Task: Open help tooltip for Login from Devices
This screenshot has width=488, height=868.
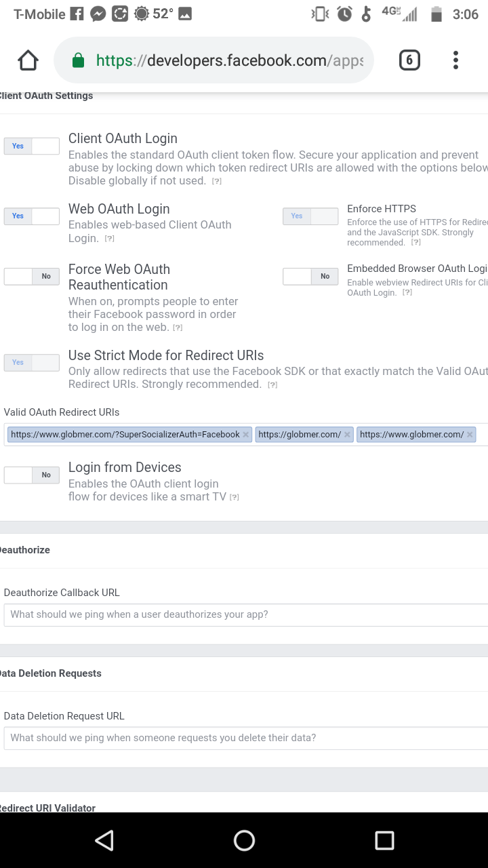Action: pyautogui.click(x=234, y=498)
